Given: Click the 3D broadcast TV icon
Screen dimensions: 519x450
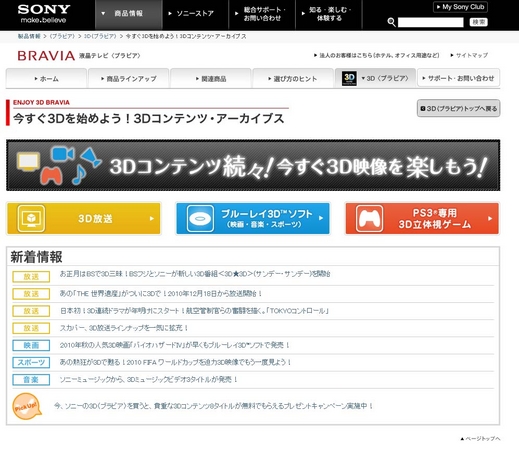Looking at the screenshot, I should click(31, 219).
